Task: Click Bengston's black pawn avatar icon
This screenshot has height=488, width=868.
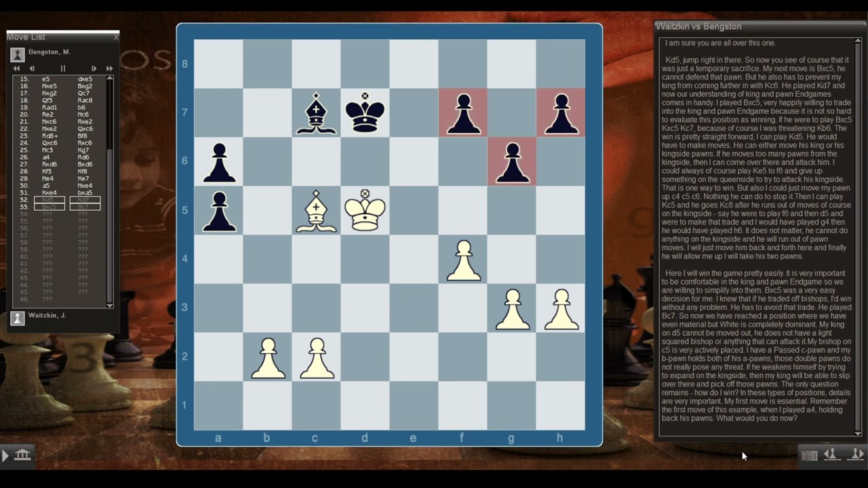Action: [18, 54]
